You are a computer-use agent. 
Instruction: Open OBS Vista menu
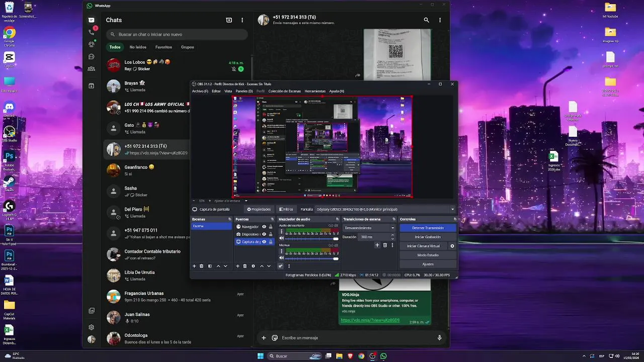tap(228, 91)
